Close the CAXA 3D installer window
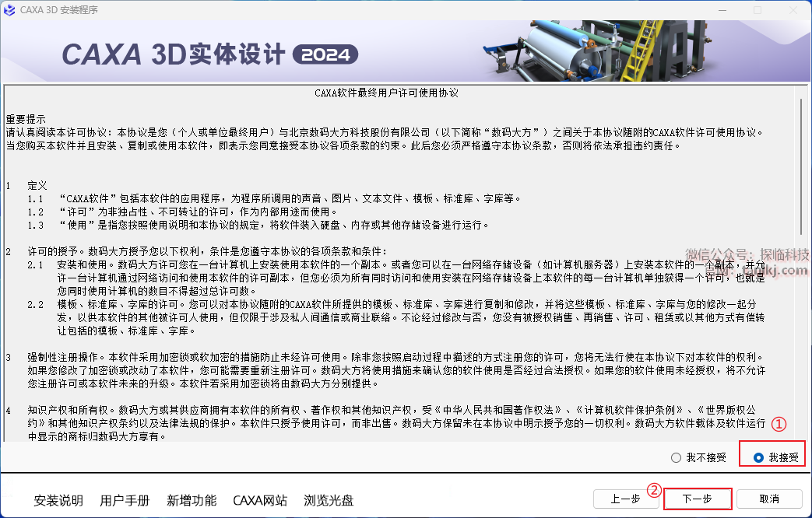This screenshot has width=812, height=518. point(793,10)
